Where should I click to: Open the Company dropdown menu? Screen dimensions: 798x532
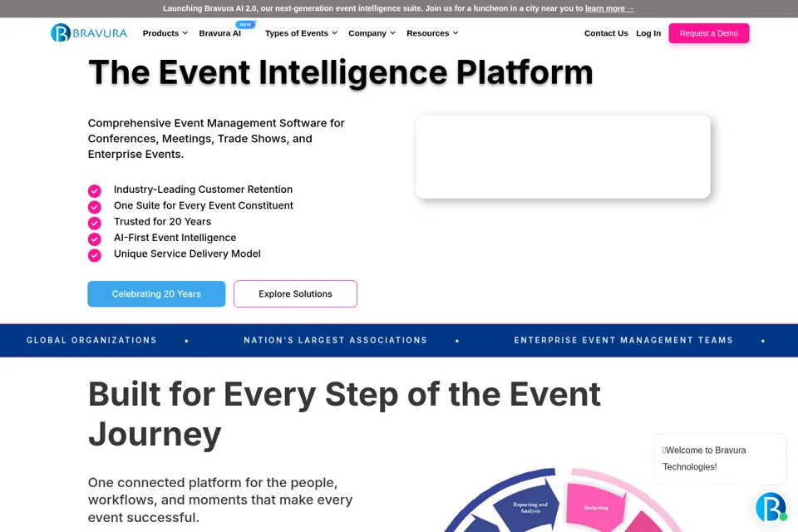click(x=372, y=33)
